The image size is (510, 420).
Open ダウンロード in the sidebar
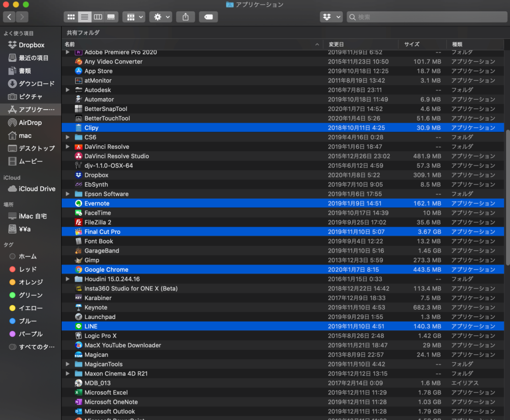click(x=30, y=84)
